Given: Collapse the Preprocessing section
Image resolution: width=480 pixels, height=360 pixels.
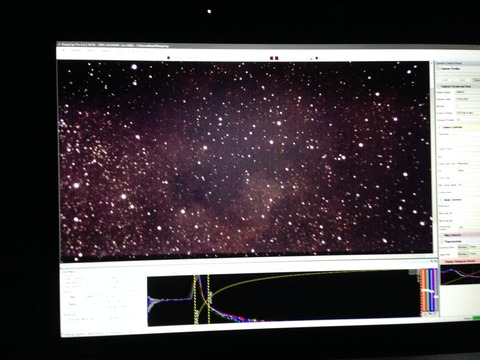Looking at the screenshot, I should coord(442,241).
